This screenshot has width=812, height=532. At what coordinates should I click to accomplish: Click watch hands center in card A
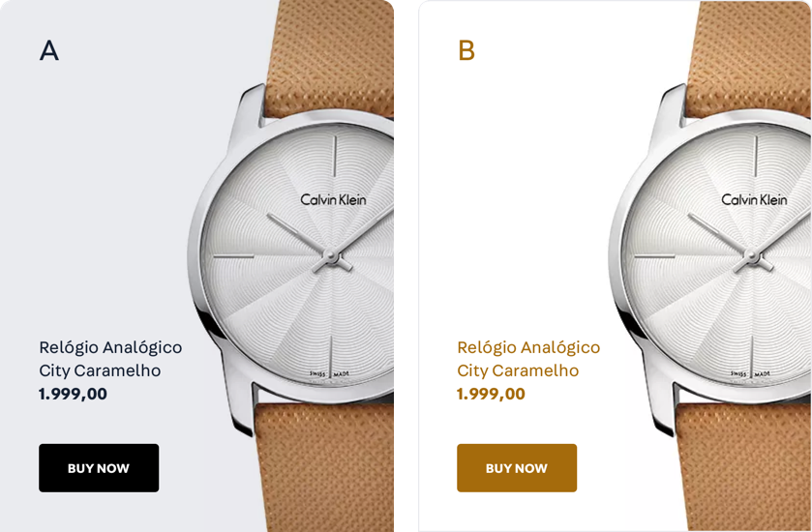click(x=330, y=255)
